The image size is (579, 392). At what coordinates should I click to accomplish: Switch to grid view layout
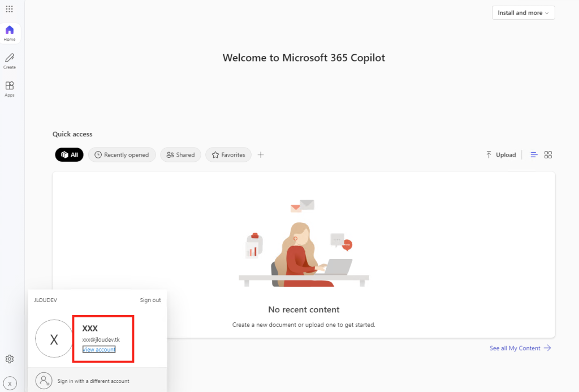(x=548, y=155)
